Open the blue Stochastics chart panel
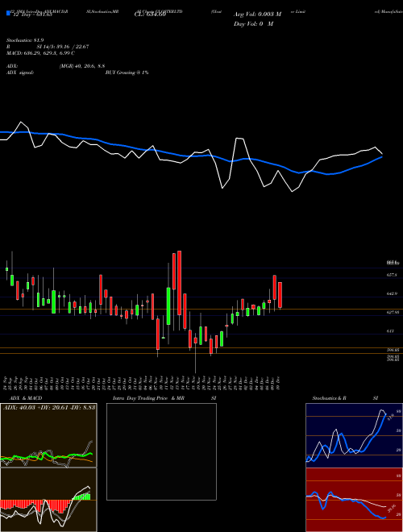Image resolution: width=403 pixels, height=532 pixels. (x=354, y=435)
